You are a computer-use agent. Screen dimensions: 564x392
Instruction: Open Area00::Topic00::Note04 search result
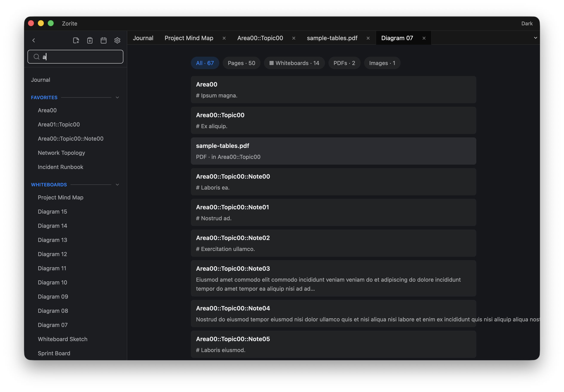(333, 313)
